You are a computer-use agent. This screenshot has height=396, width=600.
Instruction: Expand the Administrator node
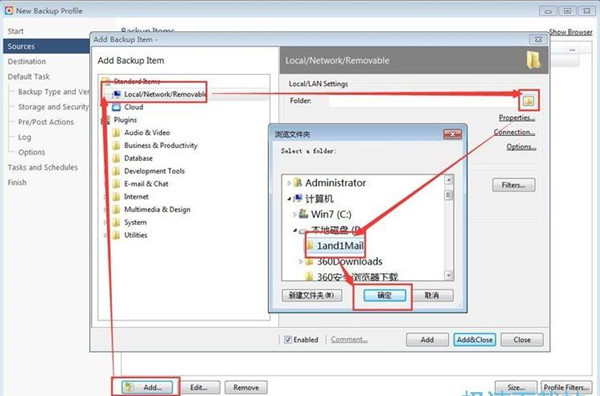(289, 183)
